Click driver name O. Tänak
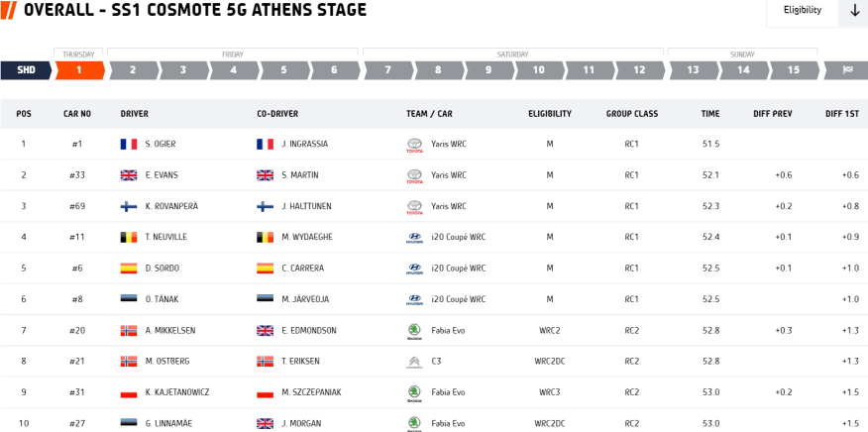 click(161, 299)
